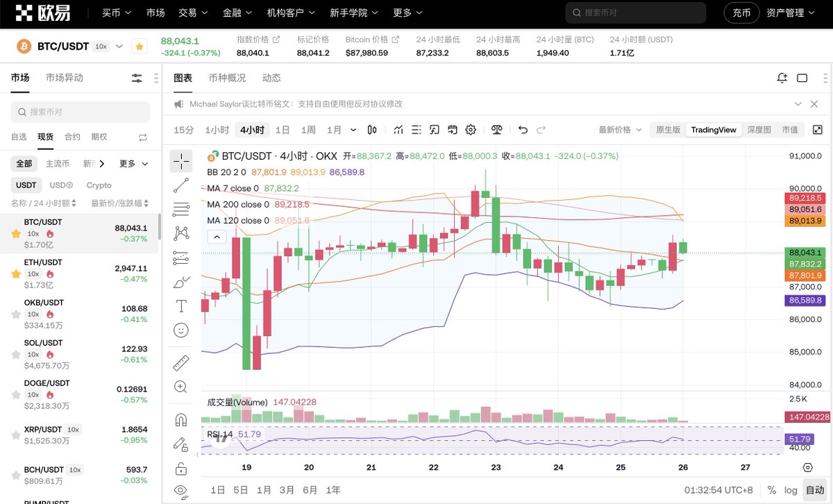This screenshot has width=833, height=504.
Task: Select the 主流币 category filter
Action: 58,164
